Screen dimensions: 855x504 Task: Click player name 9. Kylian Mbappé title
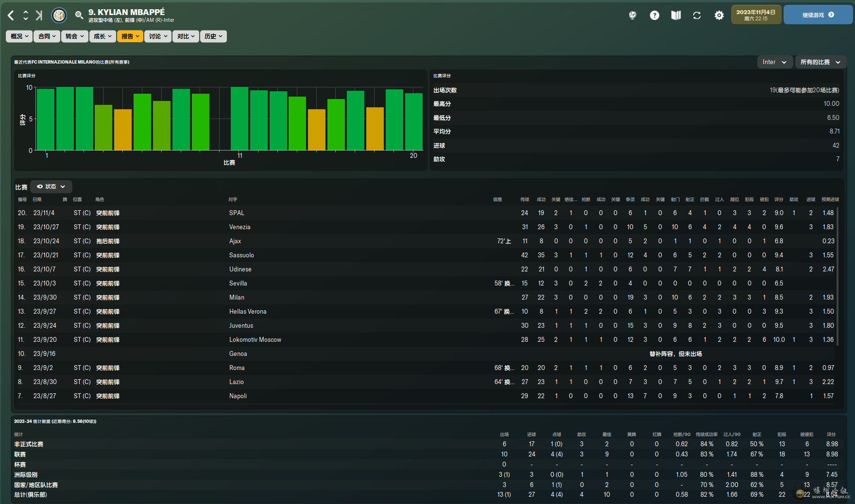click(126, 12)
